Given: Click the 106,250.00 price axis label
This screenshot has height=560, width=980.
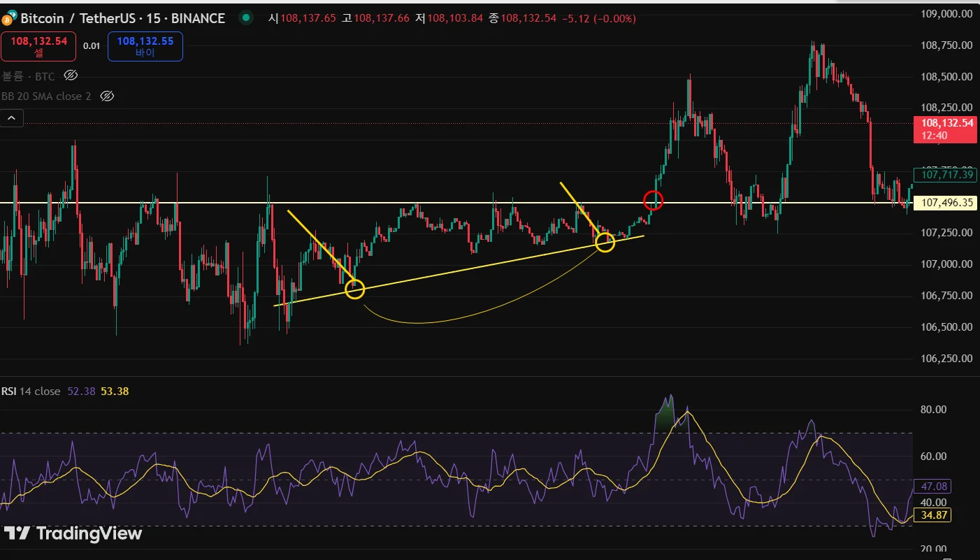Looking at the screenshot, I should pos(947,358).
